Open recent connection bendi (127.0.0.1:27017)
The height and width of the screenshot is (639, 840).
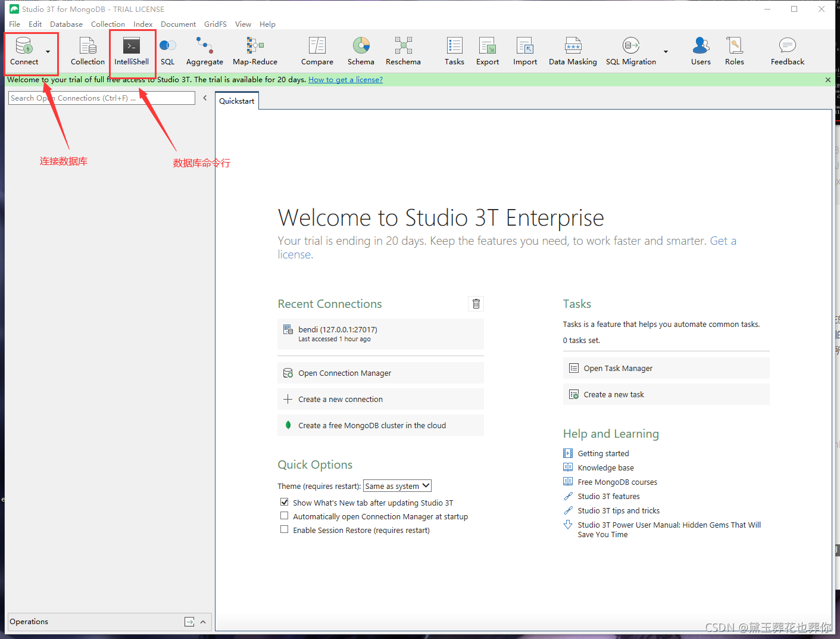coord(380,334)
